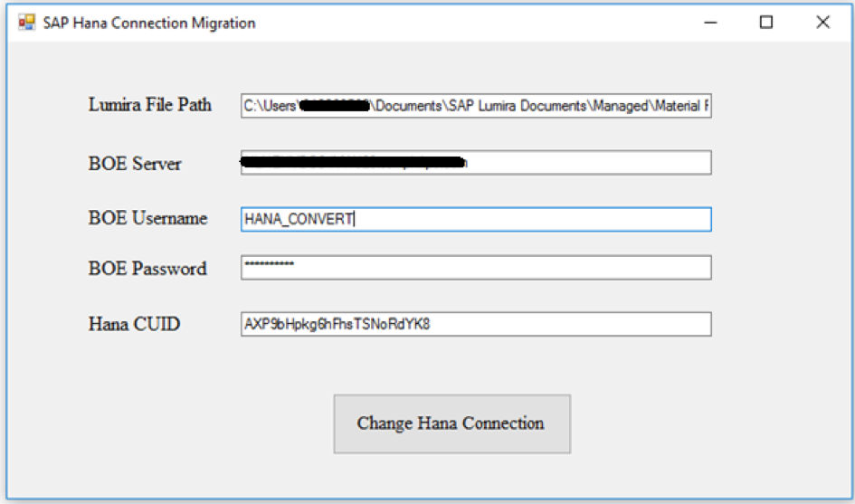Minimize the SAP Hana Connection Migration window
The height and width of the screenshot is (504, 855).
tap(710, 23)
